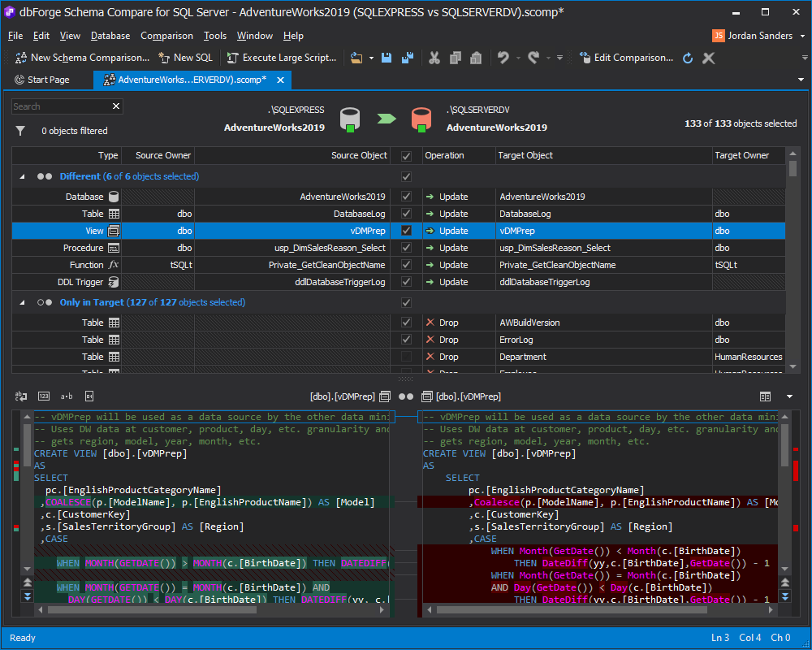This screenshot has height=650, width=812.
Task: Enable the unchecked Department row checkbox
Action: [x=407, y=357]
